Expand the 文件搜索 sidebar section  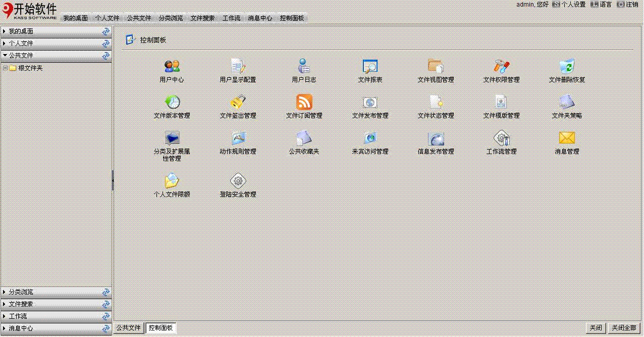coord(21,304)
